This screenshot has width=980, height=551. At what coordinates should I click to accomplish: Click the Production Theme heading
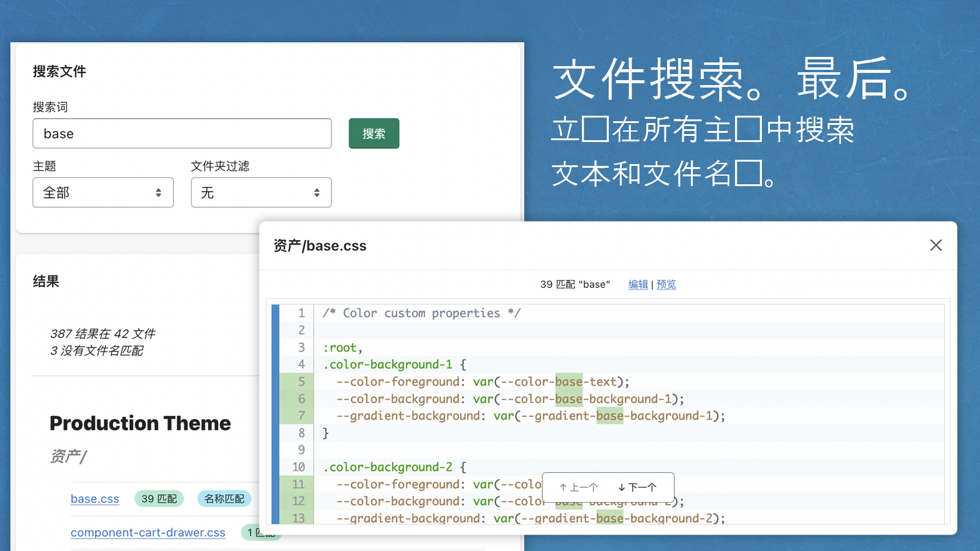point(140,423)
